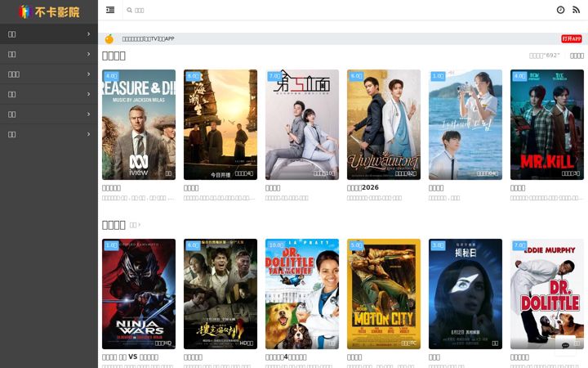Image resolution: width=588 pixels, height=368 pixels.
Task: Expand the fourth sidebar category chevron
Action: coord(88,94)
